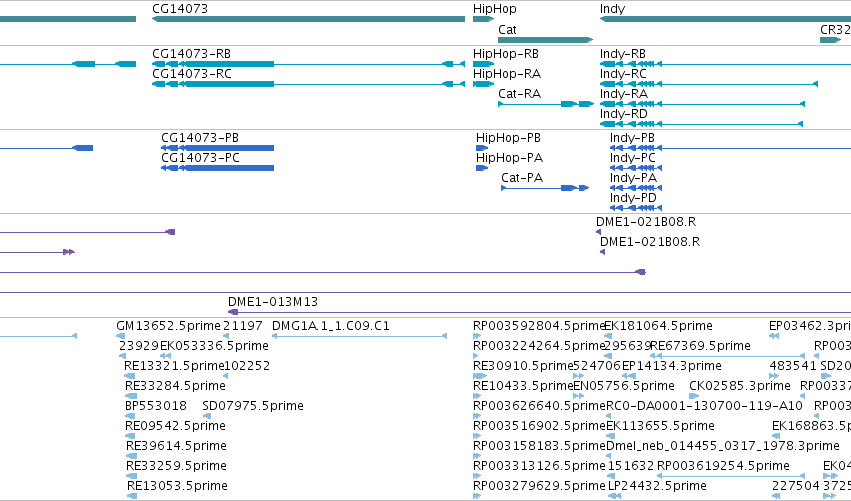This screenshot has height=501, width=851.
Task: Select protein label CG14073-PB
Action: tap(200, 138)
